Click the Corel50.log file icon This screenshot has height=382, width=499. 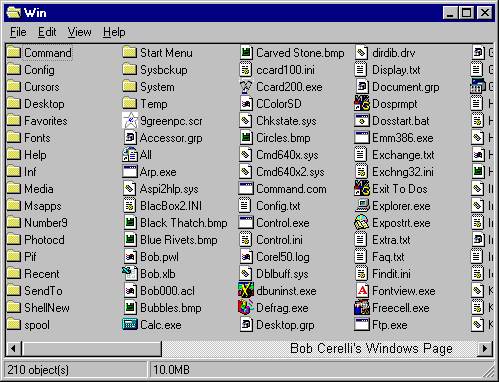tap(246, 256)
